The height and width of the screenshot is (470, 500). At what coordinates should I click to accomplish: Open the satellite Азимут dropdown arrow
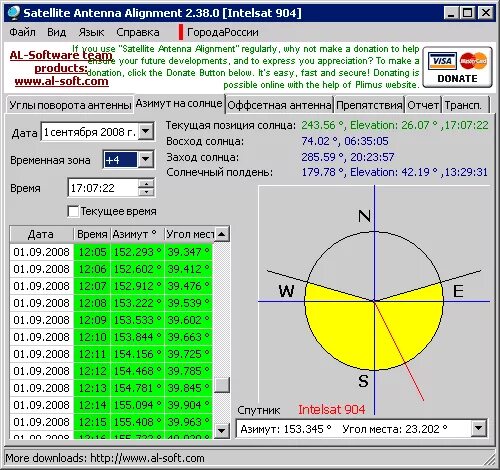coord(479,428)
